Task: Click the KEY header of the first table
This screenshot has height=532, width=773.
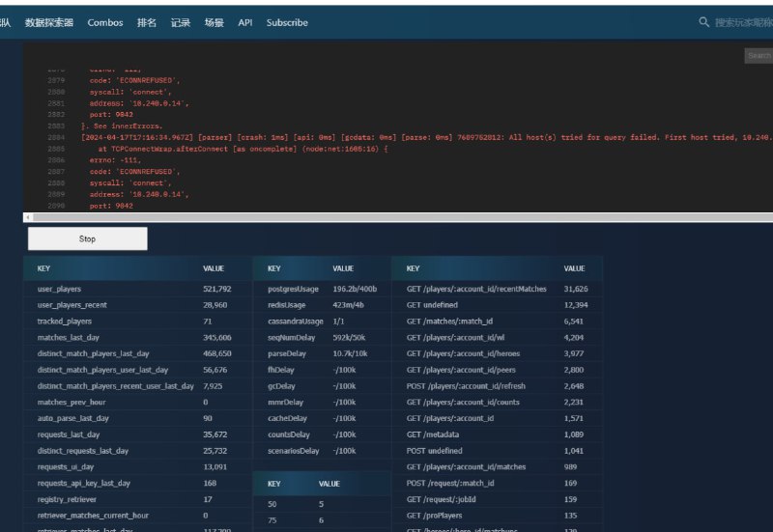Action: pos(43,268)
